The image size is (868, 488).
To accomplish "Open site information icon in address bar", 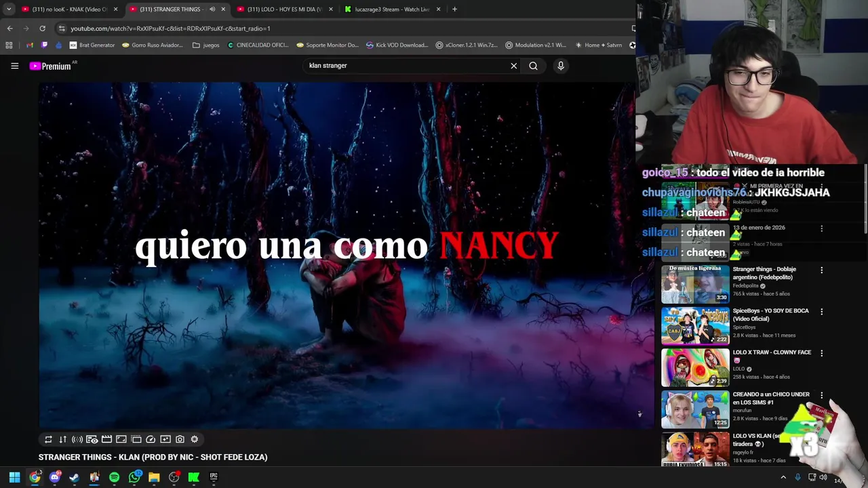I will [x=62, y=28].
